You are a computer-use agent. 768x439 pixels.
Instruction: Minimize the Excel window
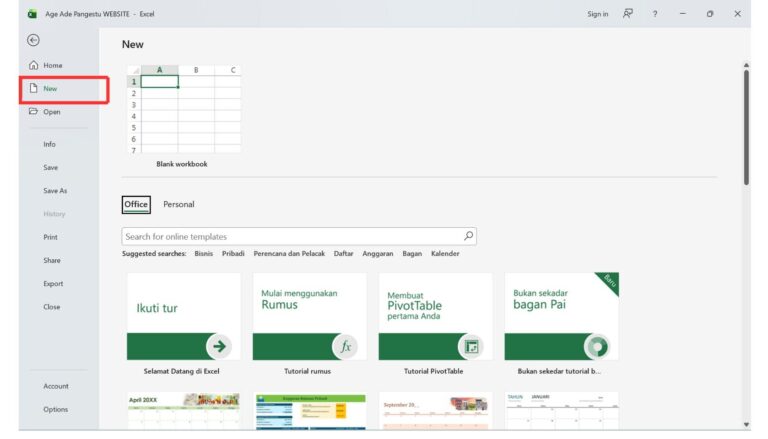pos(682,14)
